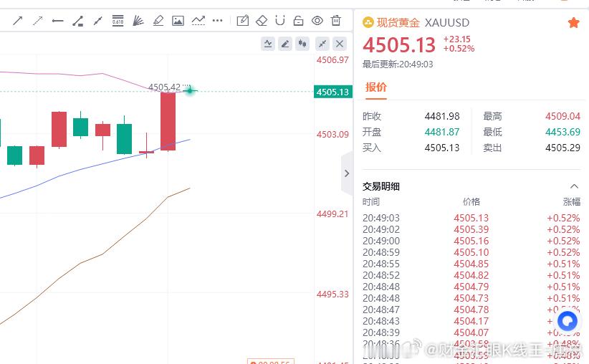
Task: Click the 最高 value 4509.04
Action: click(x=562, y=116)
